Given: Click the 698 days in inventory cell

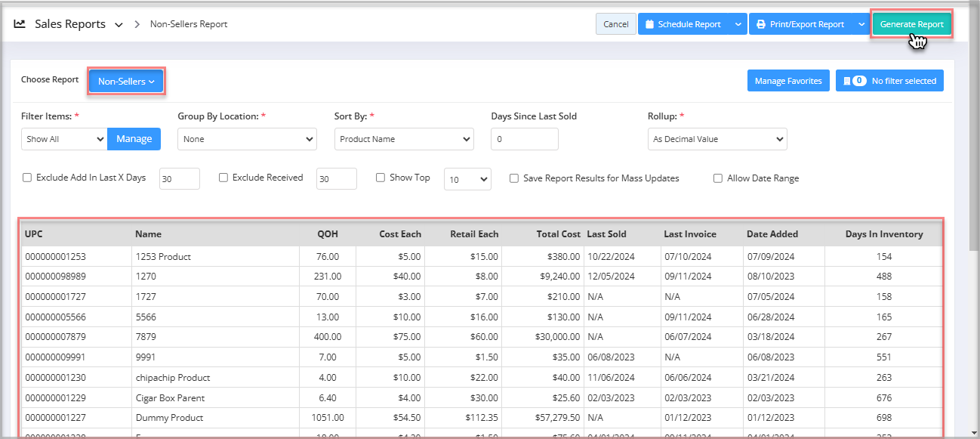Looking at the screenshot, I should pyautogui.click(x=884, y=417).
